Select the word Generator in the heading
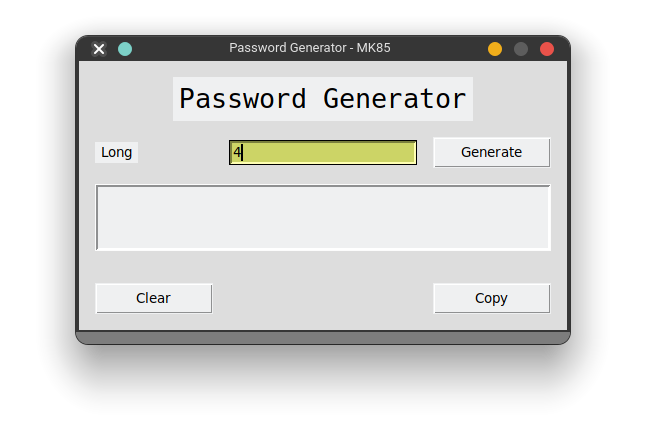The width and height of the screenshot is (646, 430). (x=395, y=99)
